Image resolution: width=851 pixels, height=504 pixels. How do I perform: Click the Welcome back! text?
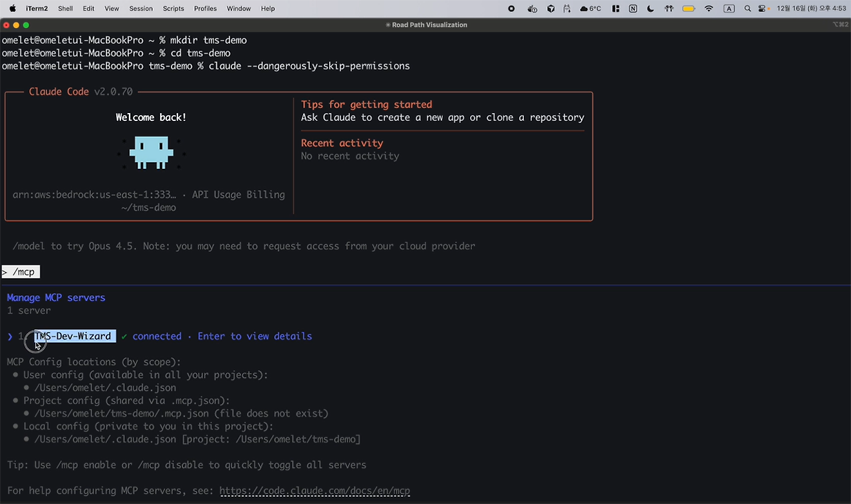[151, 118]
